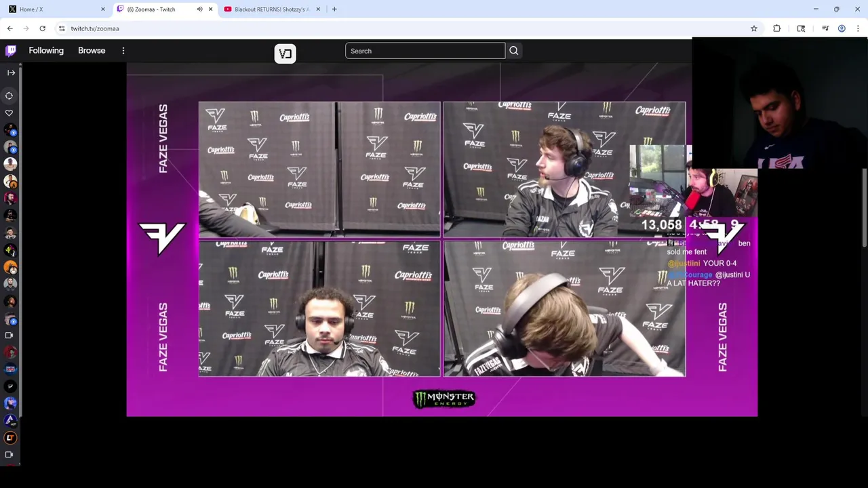Viewport: 868px width, 488px height.
Task: Click the search magnifier button
Action: [x=513, y=51]
